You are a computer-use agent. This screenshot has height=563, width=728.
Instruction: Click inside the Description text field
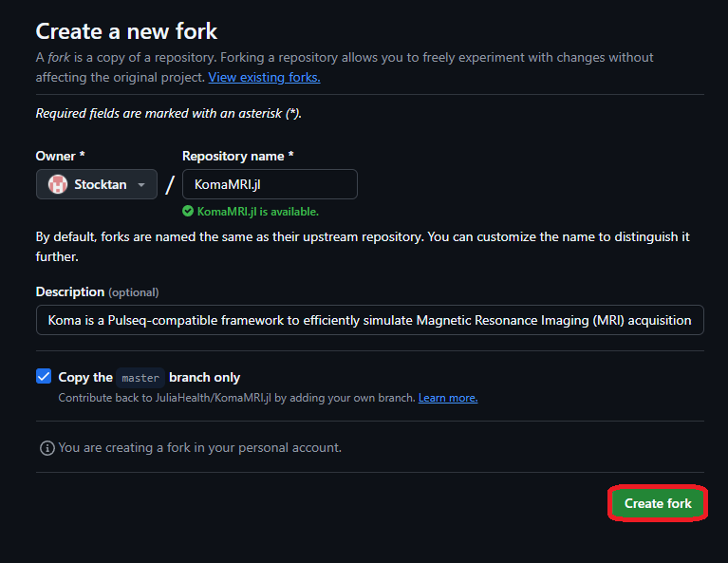coord(370,320)
